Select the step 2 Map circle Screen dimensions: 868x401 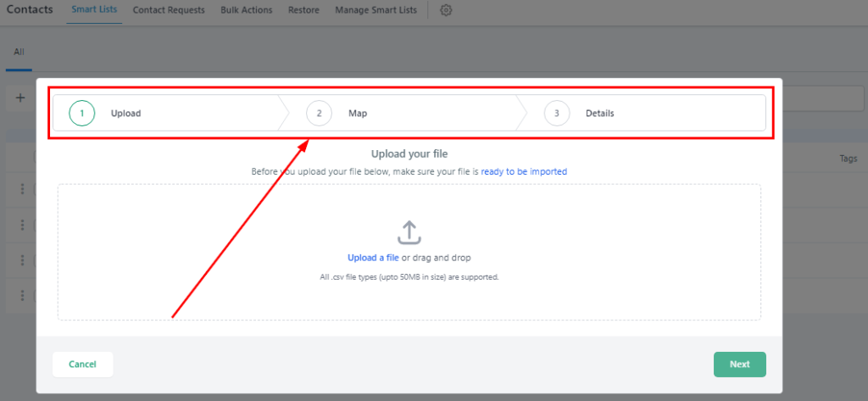tap(319, 113)
